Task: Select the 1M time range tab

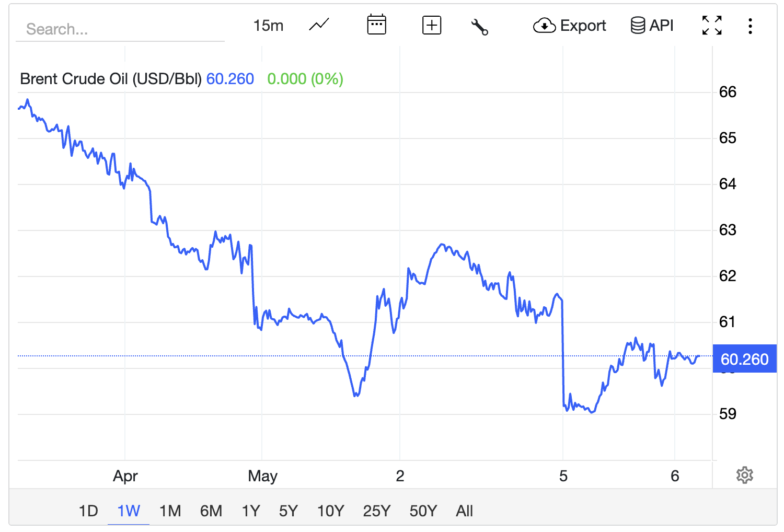Action: click(170, 511)
